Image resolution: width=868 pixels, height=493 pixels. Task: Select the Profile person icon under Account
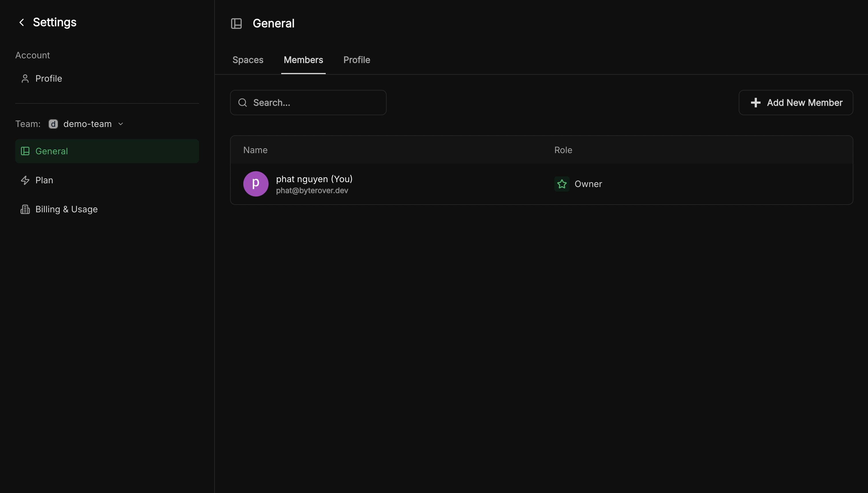click(25, 78)
